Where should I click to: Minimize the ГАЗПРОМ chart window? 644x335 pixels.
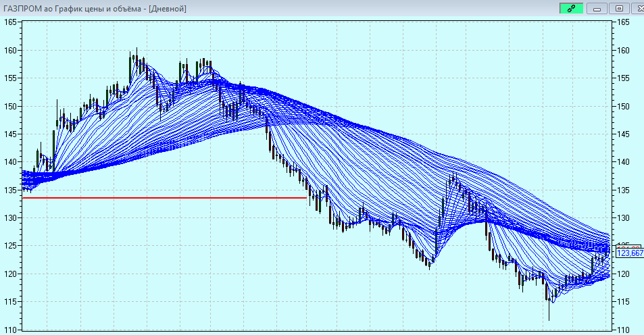click(597, 8)
